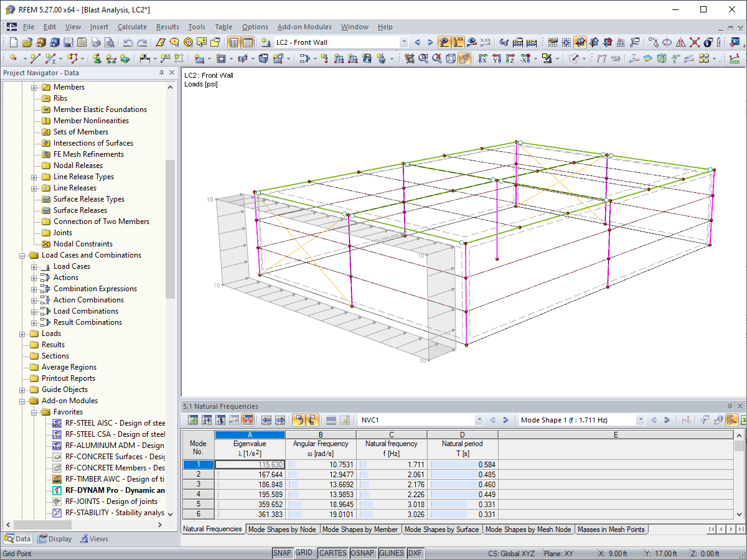
Task: Click the Mirror tool icon
Action: point(680,42)
